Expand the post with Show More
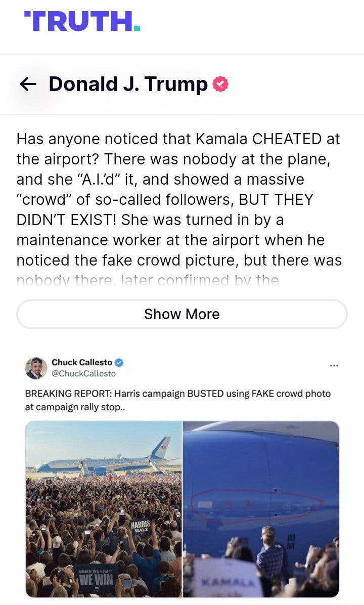The width and height of the screenshot is (364, 605). [x=182, y=314]
